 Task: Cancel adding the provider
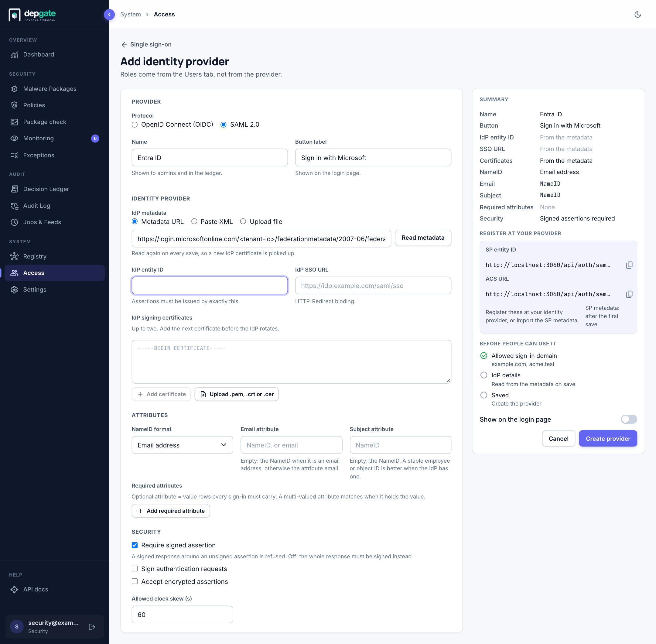(x=558, y=439)
